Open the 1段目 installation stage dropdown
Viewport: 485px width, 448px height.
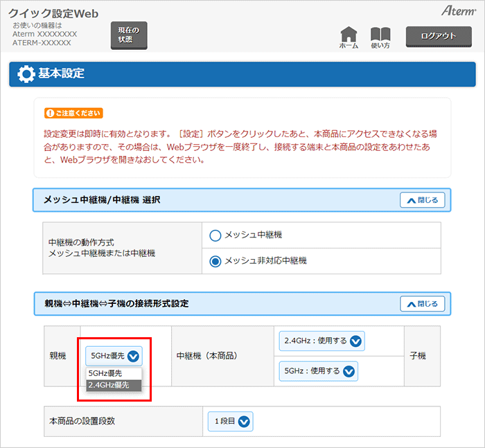[x=230, y=421]
